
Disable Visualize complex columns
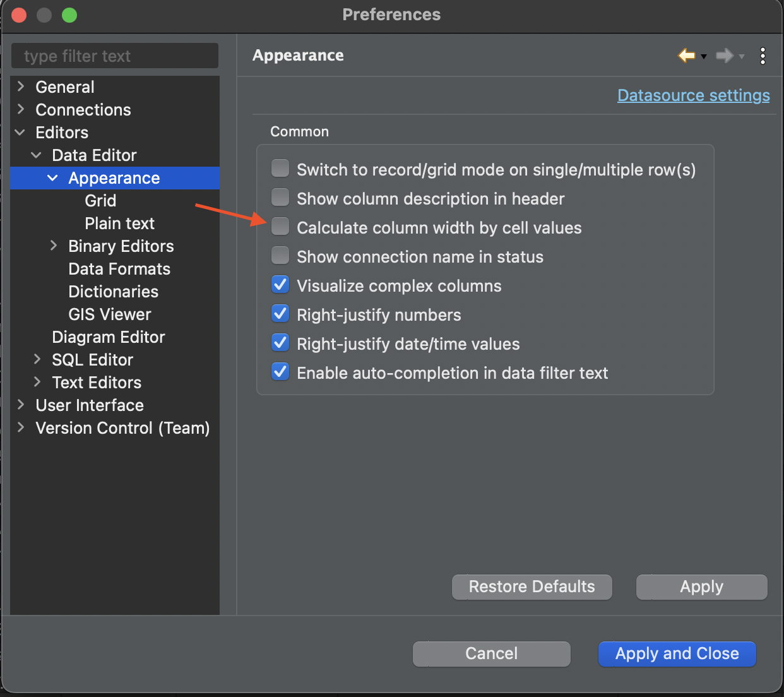(280, 284)
